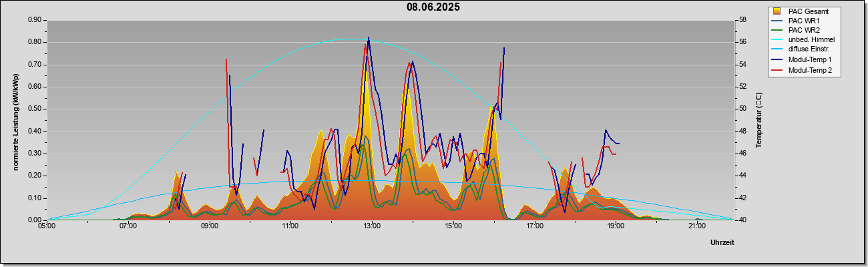Viewport: 868px width, 267px height.
Task: Click the 17:00 time axis label
Action: pos(534,226)
